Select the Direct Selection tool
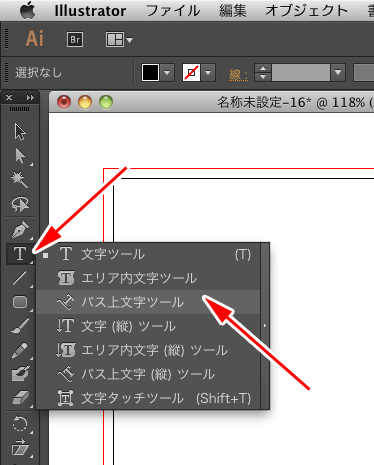This screenshot has height=465, width=374. click(20, 156)
